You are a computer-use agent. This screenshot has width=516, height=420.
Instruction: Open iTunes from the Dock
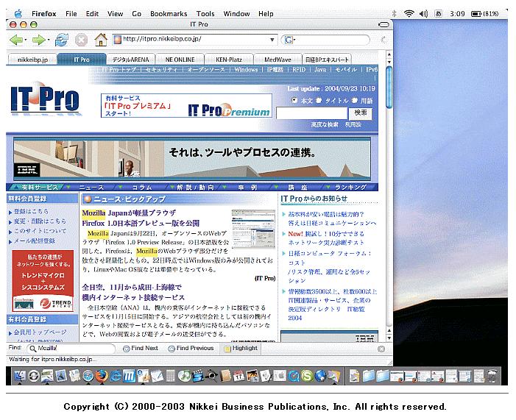(185, 376)
